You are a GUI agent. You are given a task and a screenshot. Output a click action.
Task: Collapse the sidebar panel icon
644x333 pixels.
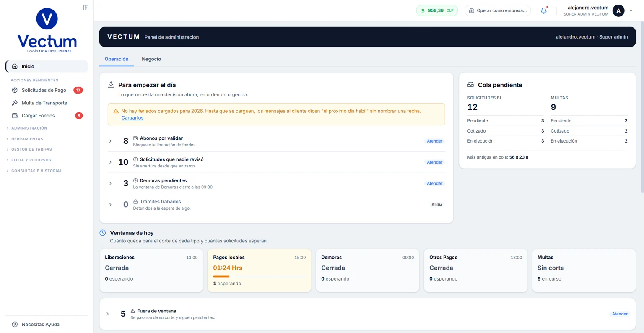(x=86, y=8)
